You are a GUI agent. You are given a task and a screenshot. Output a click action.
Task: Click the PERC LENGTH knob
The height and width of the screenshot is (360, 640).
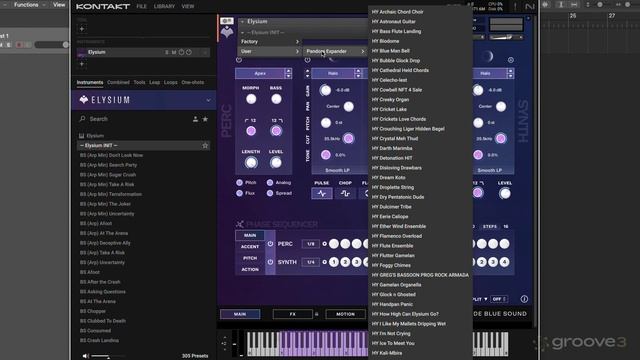coord(251,162)
